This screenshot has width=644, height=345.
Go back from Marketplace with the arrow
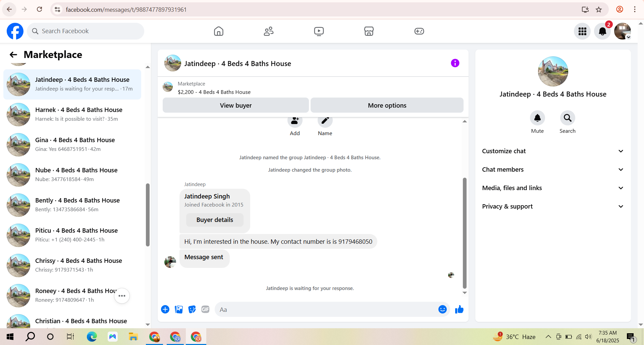[x=13, y=55]
